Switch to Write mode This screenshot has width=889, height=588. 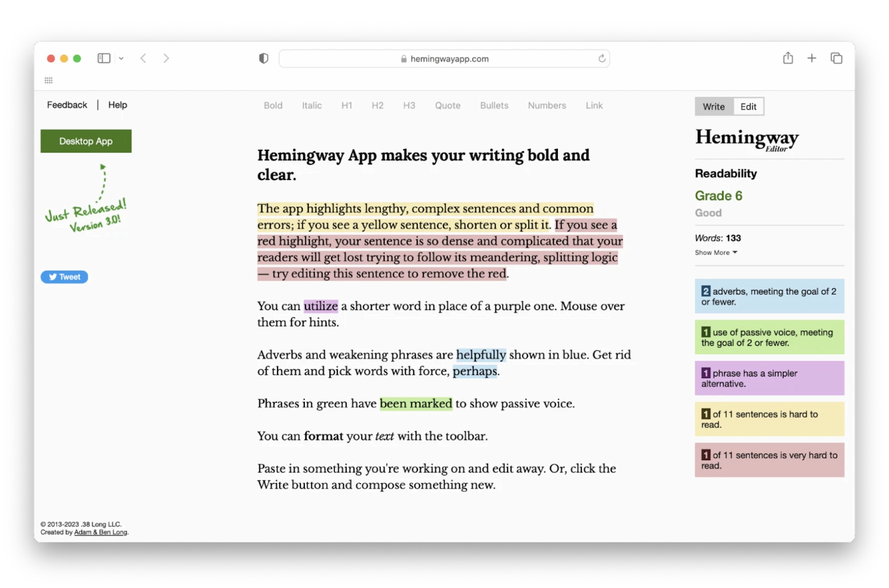pyautogui.click(x=713, y=107)
